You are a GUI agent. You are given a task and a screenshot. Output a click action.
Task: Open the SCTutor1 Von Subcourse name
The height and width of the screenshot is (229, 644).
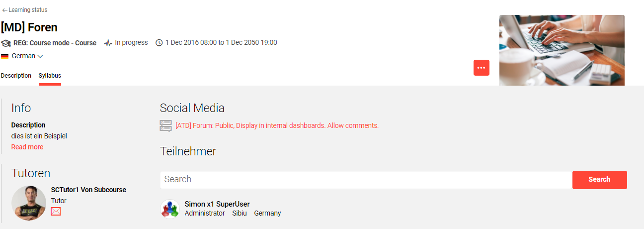pos(88,190)
